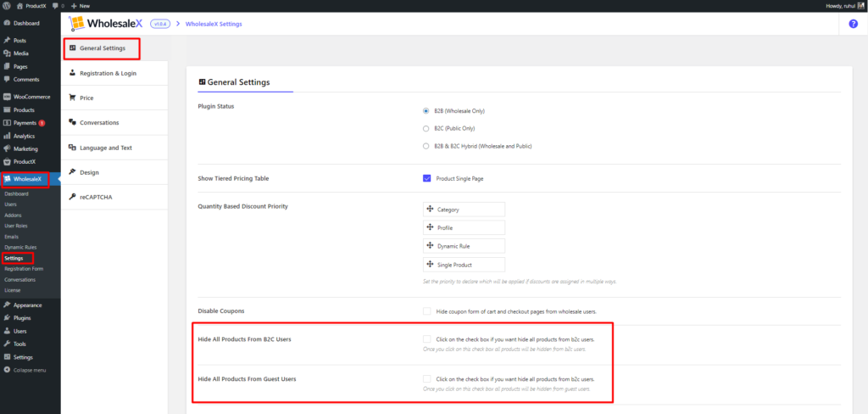Open the ProductX site home link
This screenshot has height=414, width=868.
(x=31, y=5)
